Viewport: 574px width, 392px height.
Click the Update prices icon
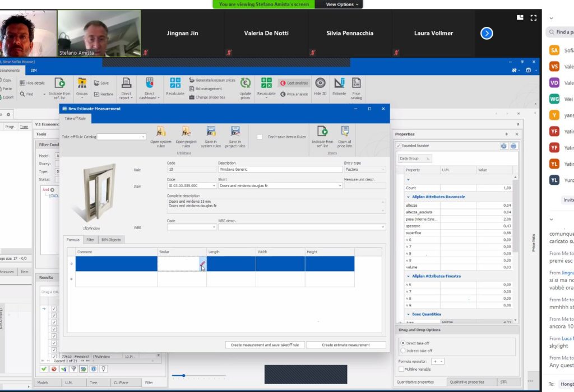click(246, 84)
